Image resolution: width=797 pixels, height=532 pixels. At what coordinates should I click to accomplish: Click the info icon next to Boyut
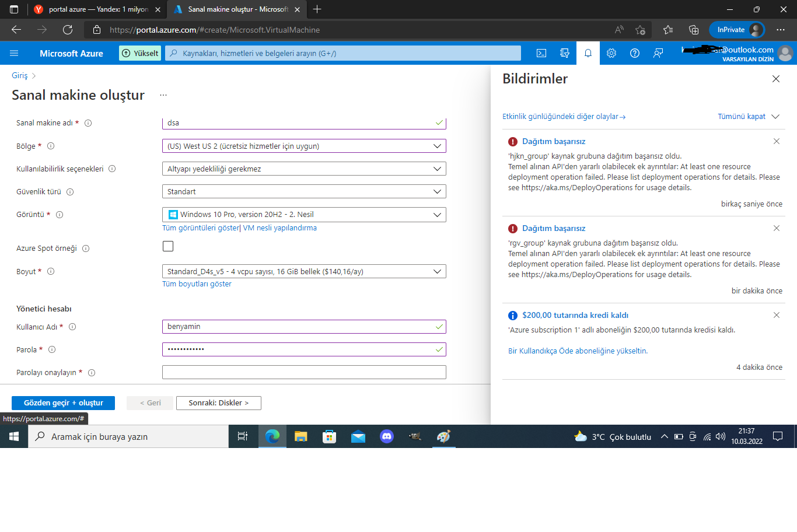51,271
